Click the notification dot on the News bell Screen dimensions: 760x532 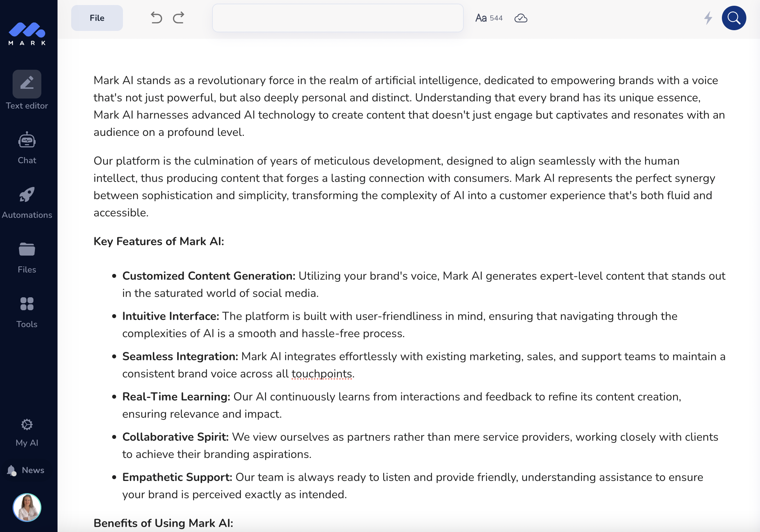click(x=14, y=474)
